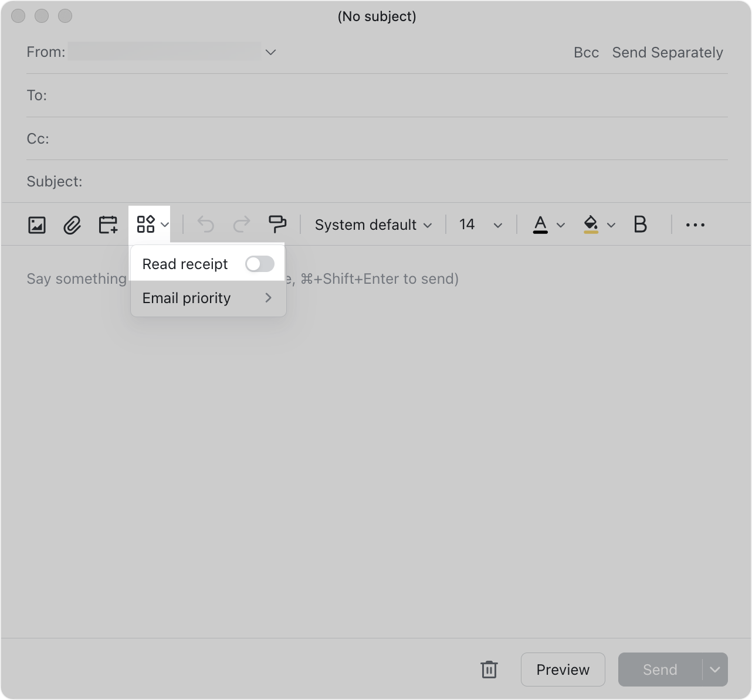Click the Bcc link

(x=586, y=53)
